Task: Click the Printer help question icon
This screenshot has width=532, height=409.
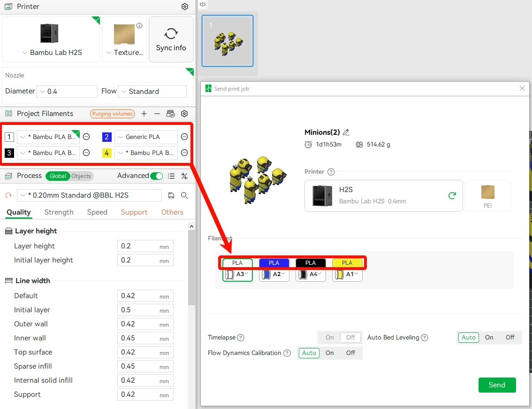Action: click(x=331, y=172)
